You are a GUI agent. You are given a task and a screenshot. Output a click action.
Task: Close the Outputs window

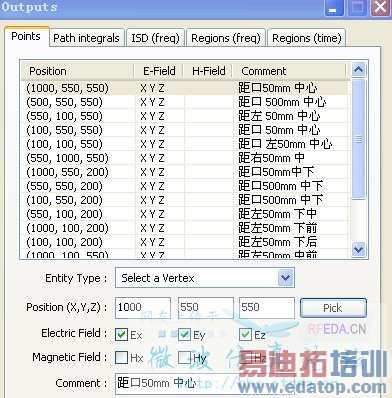380,7
